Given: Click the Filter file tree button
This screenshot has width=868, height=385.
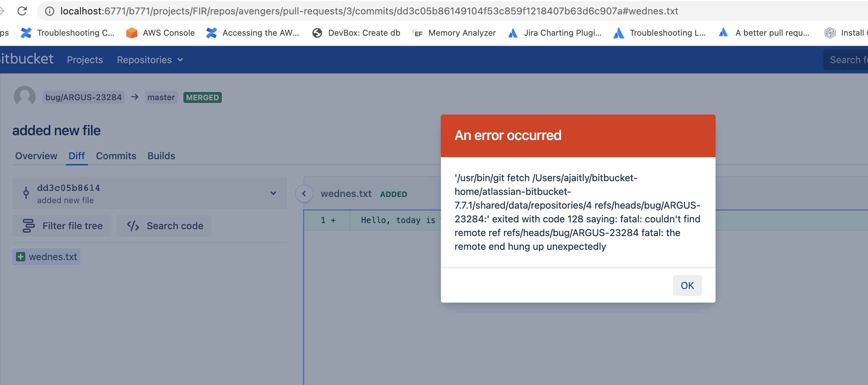Looking at the screenshot, I should pyautogui.click(x=62, y=226).
